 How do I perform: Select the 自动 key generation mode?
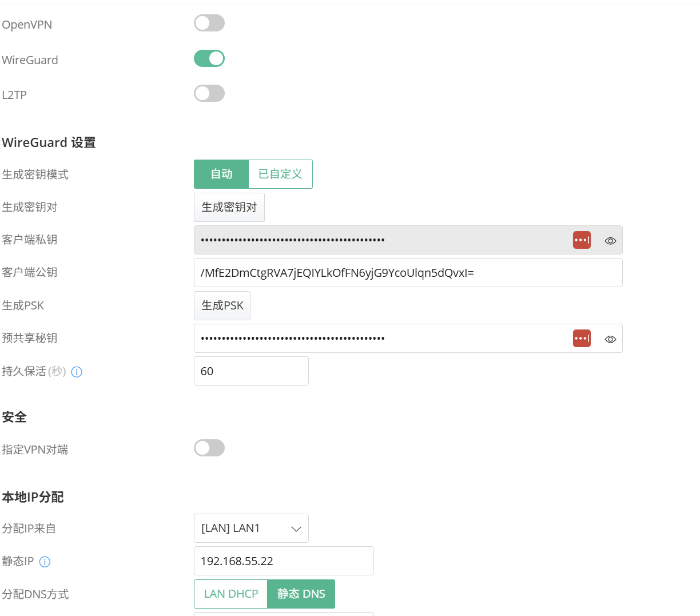click(221, 174)
